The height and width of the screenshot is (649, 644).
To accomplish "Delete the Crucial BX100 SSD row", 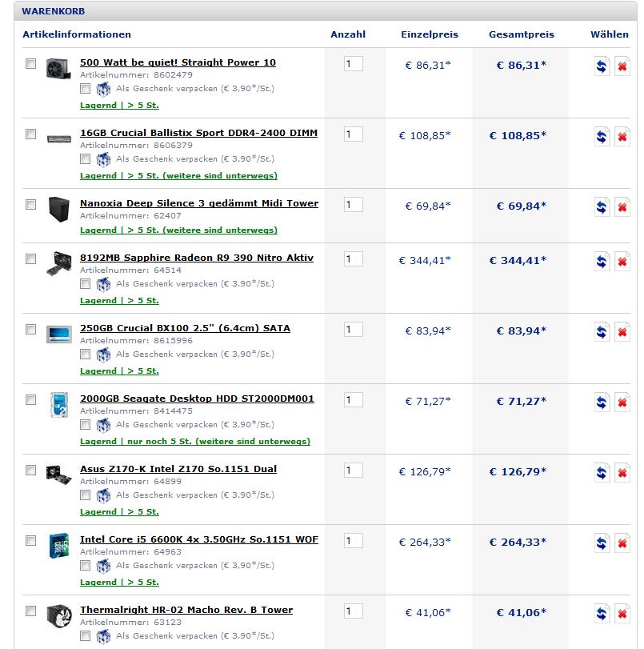I will [622, 332].
